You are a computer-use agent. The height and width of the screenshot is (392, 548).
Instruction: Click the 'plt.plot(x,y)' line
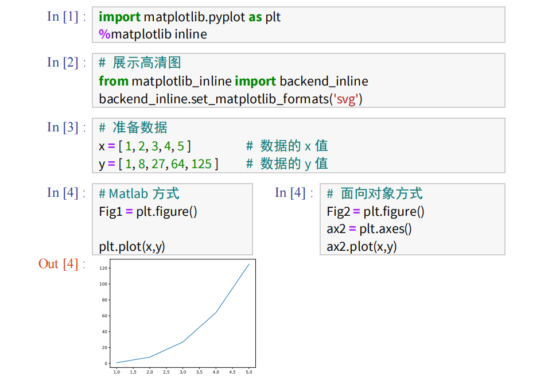pos(132,247)
